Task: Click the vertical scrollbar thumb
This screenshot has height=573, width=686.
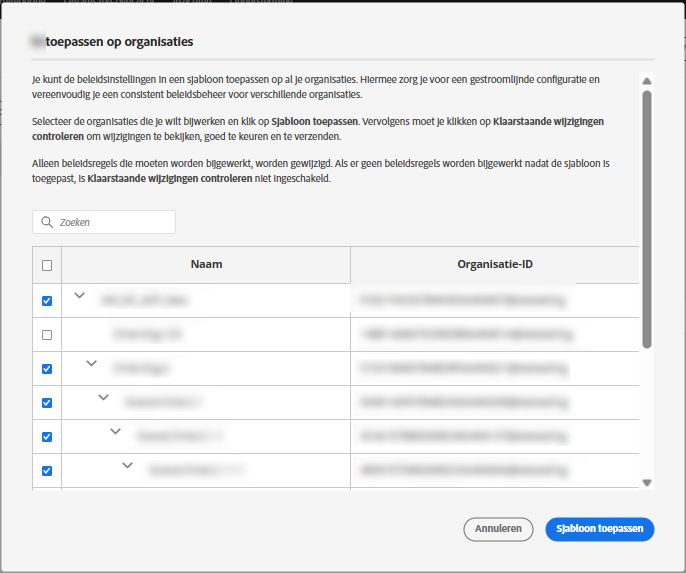Action: [x=647, y=220]
